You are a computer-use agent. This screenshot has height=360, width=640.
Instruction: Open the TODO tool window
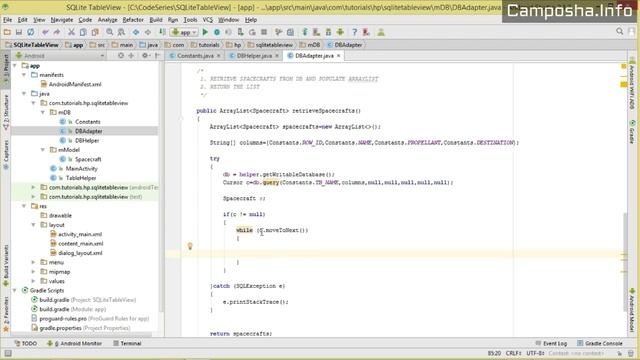click(25, 344)
